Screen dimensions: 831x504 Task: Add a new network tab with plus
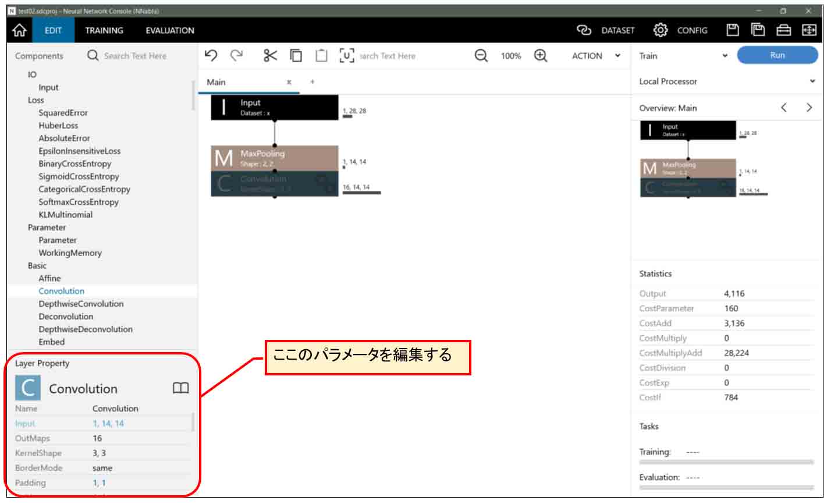(312, 82)
